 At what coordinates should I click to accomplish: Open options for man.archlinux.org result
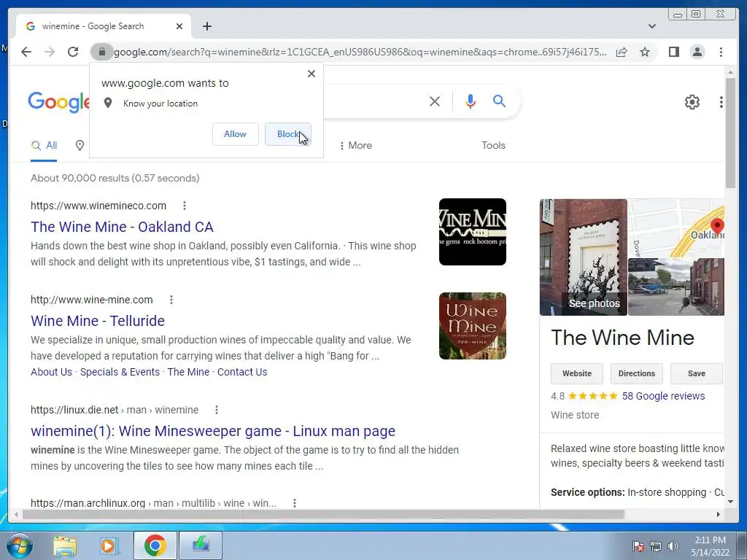click(295, 503)
